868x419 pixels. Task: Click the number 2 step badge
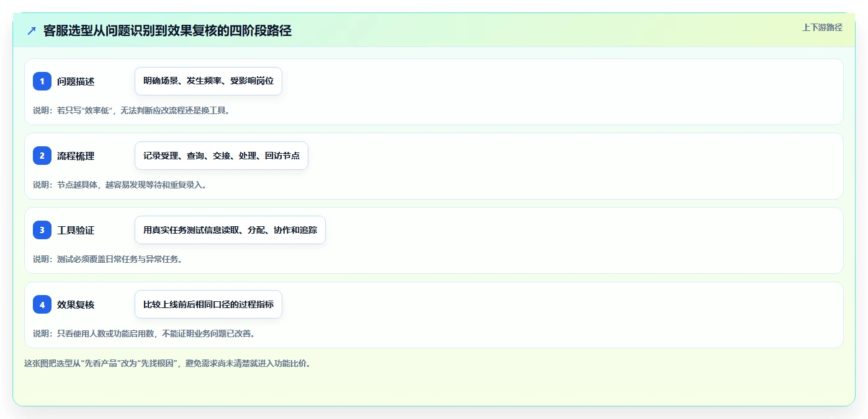[42, 156]
